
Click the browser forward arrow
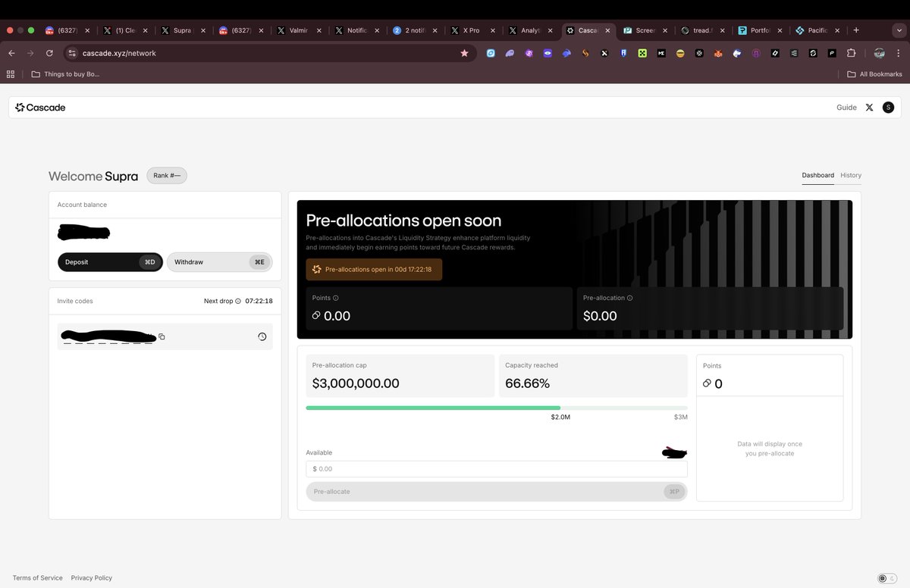pos(30,53)
